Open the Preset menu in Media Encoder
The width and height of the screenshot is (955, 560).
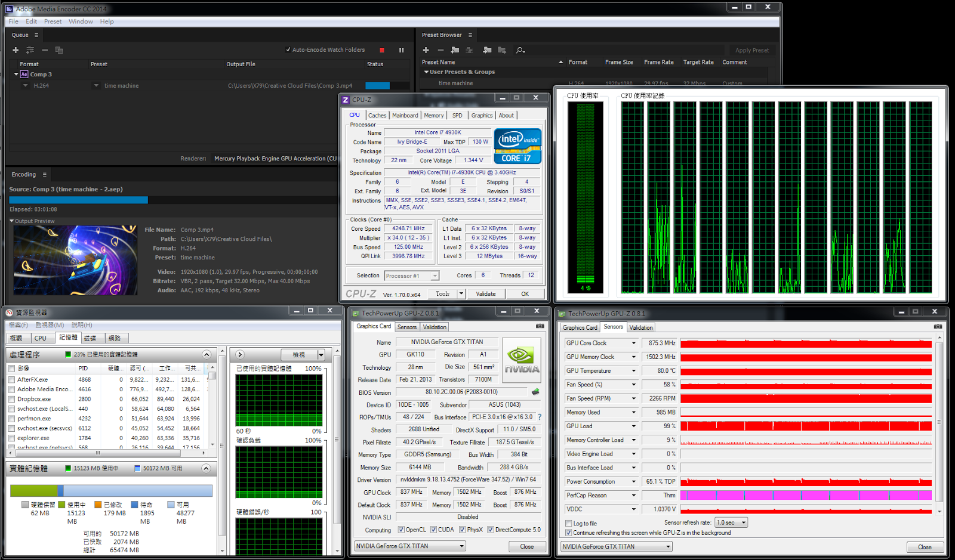(53, 21)
